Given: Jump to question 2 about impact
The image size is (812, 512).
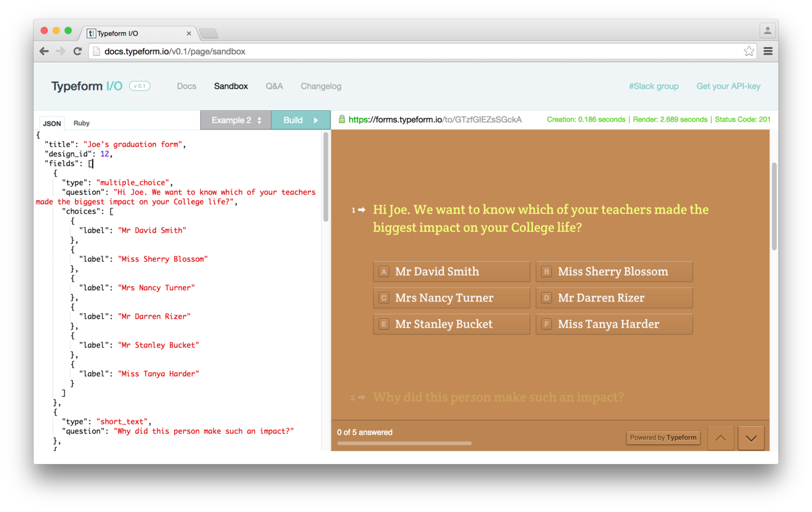Looking at the screenshot, I should click(x=498, y=397).
